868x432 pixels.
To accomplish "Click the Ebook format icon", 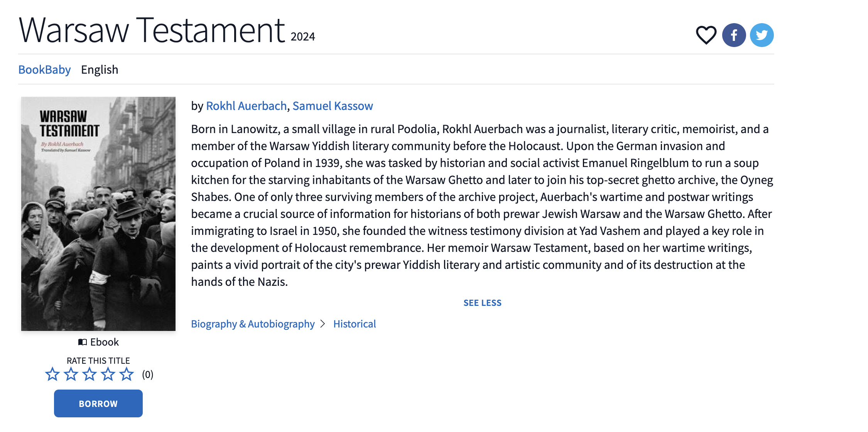I will point(83,342).
